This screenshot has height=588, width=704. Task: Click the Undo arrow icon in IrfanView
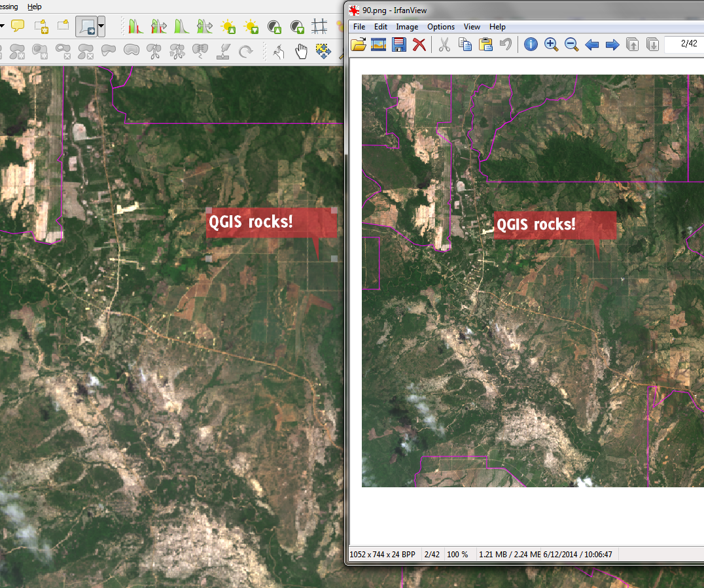click(x=506, y=44)
